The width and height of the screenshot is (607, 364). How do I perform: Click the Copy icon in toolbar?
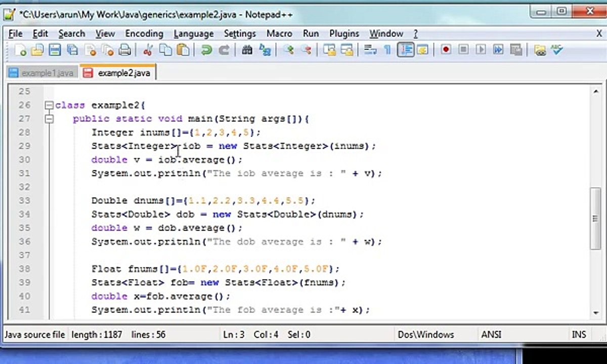165,50
